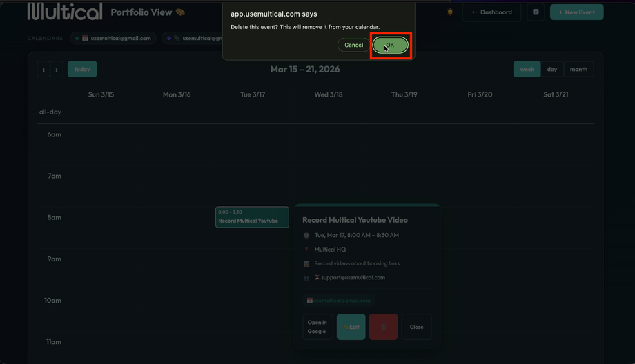The height and width of the screenshot is (364, 635).
Task: Open the Record Multical Youtube event block
Action: (252, 217)
